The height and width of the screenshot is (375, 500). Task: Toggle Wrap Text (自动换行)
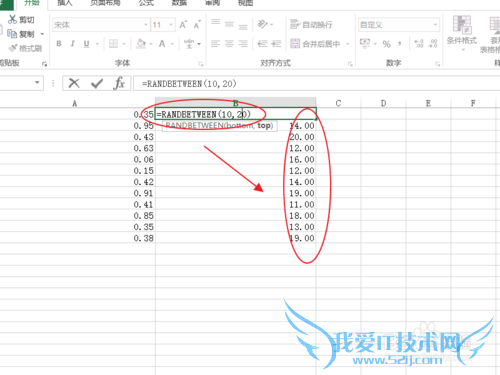point(311,24)
